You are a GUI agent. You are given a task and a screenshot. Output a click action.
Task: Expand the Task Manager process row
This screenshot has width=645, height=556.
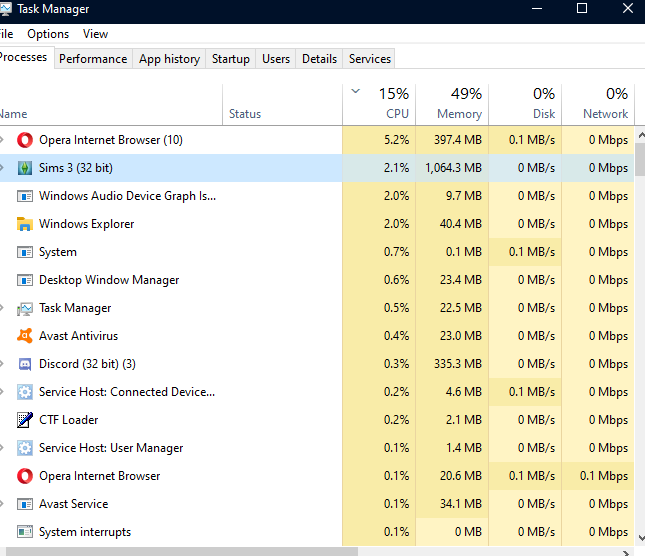point(2,308)
